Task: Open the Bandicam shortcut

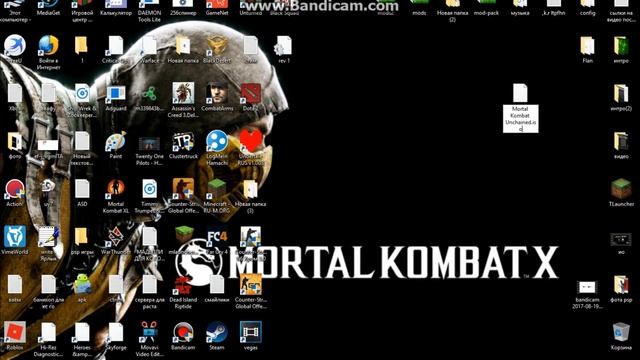Action: click(183, 332)
